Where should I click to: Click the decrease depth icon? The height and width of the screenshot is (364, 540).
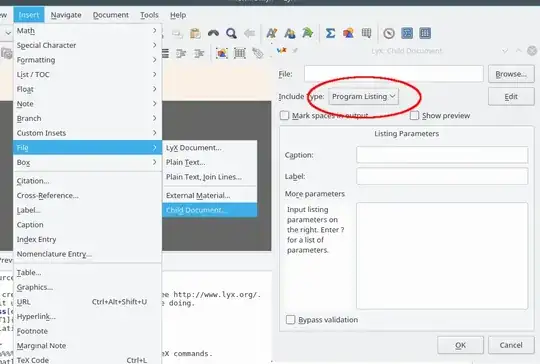(199, 53)
